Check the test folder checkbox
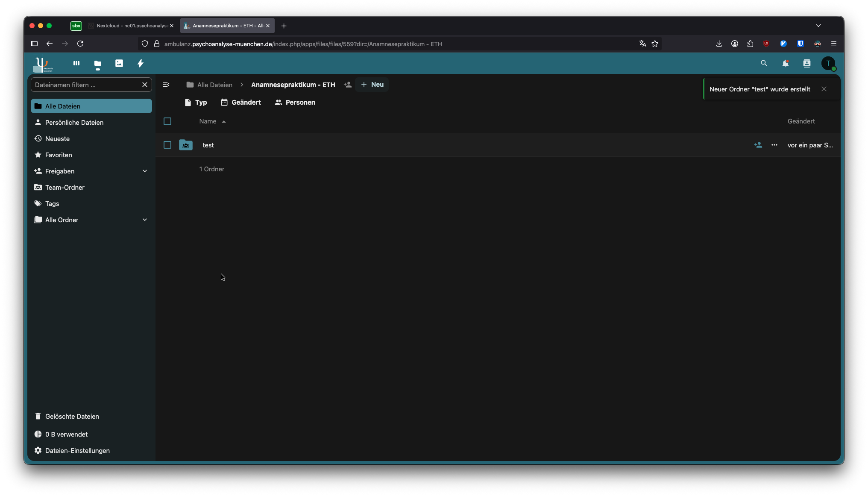Screen dimensions: 868x496 tap(167, 145)
